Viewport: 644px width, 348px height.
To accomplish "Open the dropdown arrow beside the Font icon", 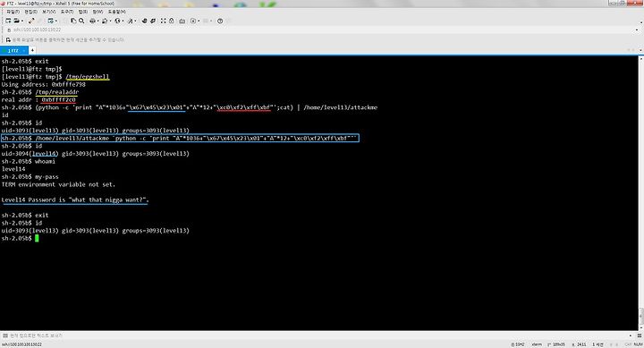I will (x=136, y=21).
